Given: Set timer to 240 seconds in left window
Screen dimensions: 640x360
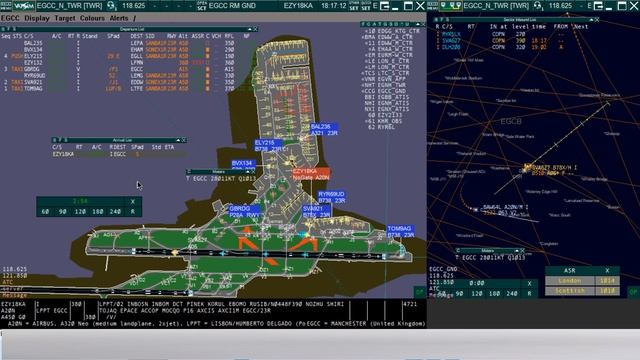Looking at the screenshot, I should tap(115, 211).
